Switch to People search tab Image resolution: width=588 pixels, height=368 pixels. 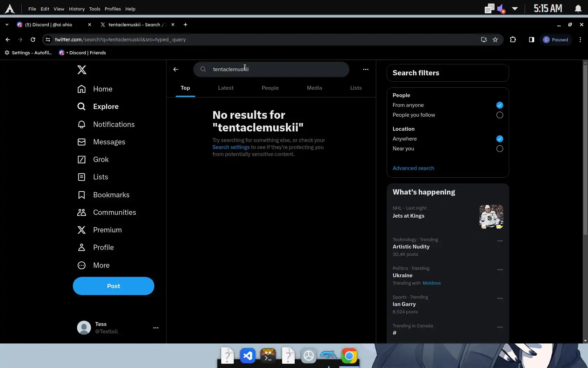click(x=270, y=88)
